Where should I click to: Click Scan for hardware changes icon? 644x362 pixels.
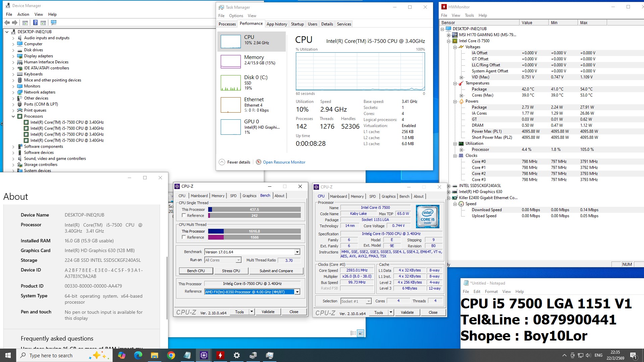pyautogui.click(x=53, y=23)
